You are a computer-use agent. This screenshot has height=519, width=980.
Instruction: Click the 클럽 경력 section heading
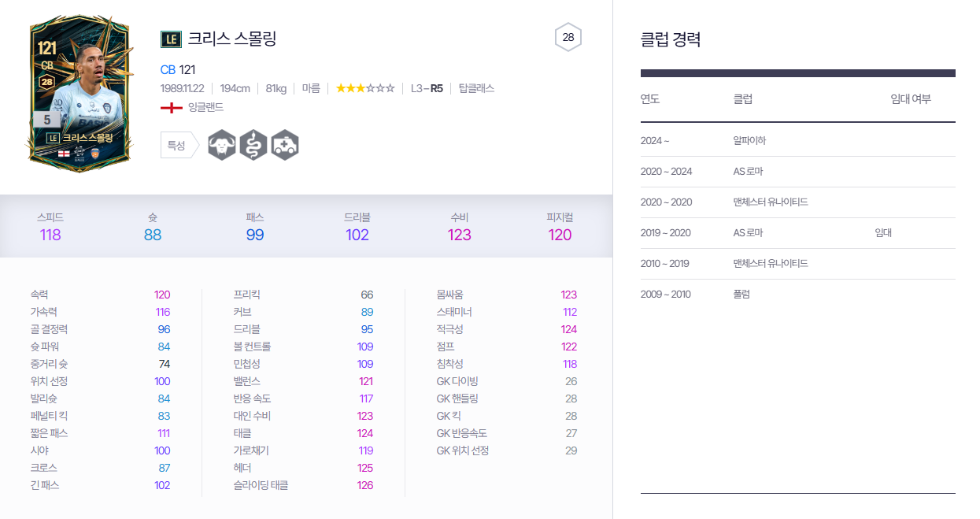pyautogui.click(x=671, y=39)
